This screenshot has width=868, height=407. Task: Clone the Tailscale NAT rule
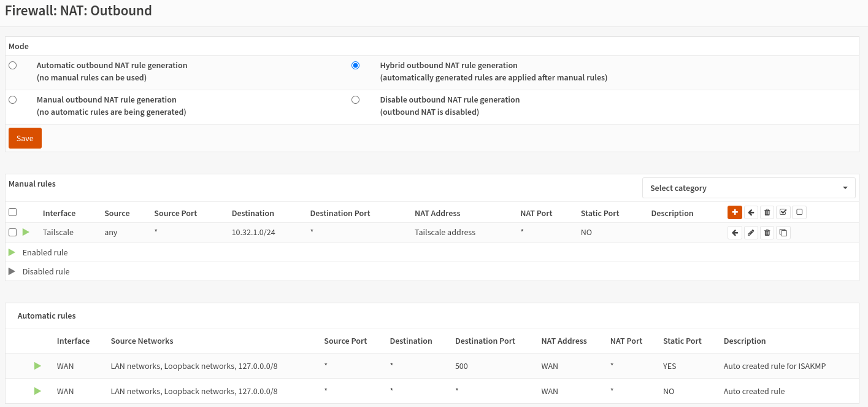tap(783, 233)
